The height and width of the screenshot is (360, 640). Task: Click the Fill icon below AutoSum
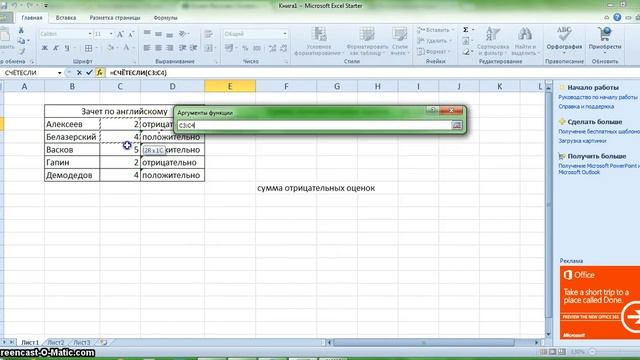[x=466, y=41]
